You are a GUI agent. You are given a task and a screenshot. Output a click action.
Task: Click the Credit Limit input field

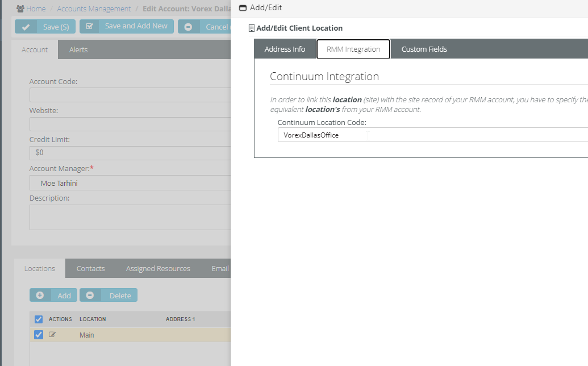(x=131, y=153)
